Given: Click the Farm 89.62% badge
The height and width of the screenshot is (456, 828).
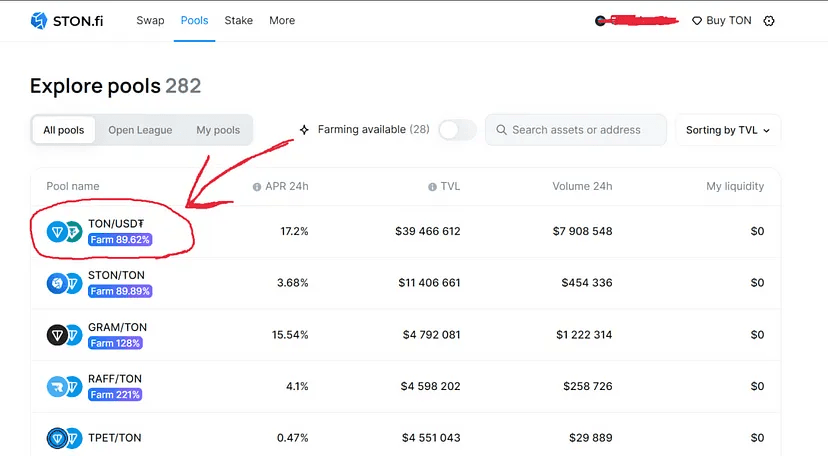Looking at the screenshot, I should pyautogui.click(x=120, y=240).
